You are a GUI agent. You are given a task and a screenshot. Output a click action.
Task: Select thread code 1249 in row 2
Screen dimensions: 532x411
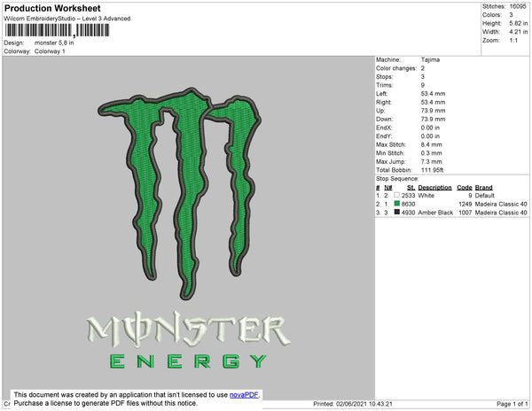point(465,204)
